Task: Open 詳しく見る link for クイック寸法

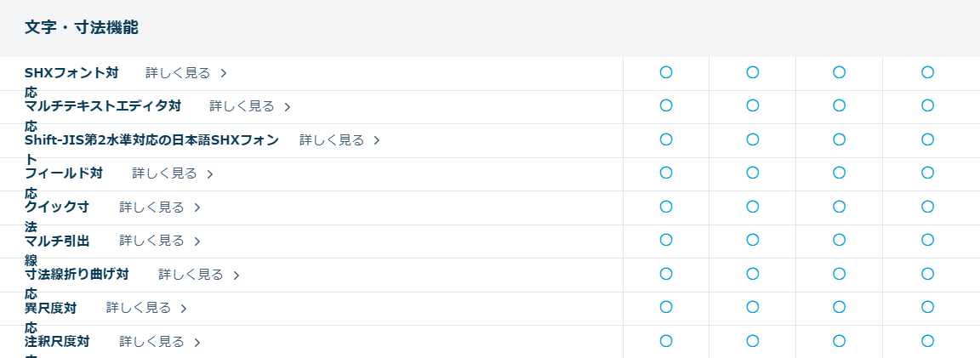Action: 151,207
